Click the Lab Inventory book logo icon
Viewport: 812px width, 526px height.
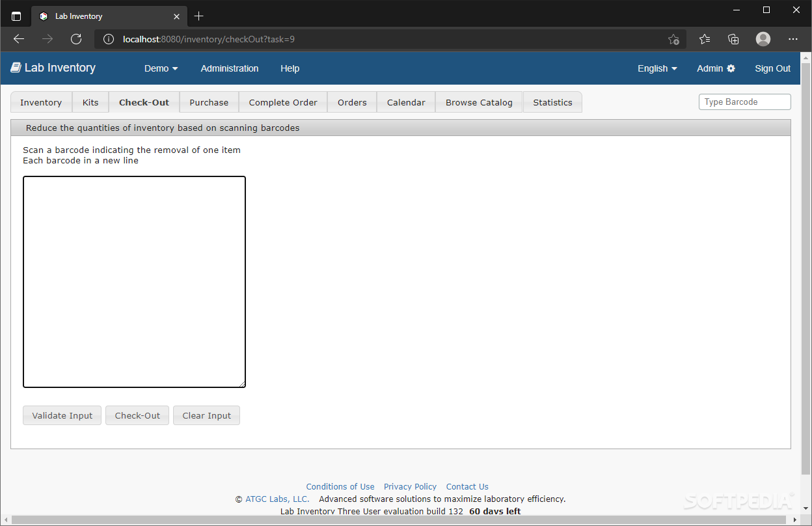pyautogui.click(x=16, y=68)
